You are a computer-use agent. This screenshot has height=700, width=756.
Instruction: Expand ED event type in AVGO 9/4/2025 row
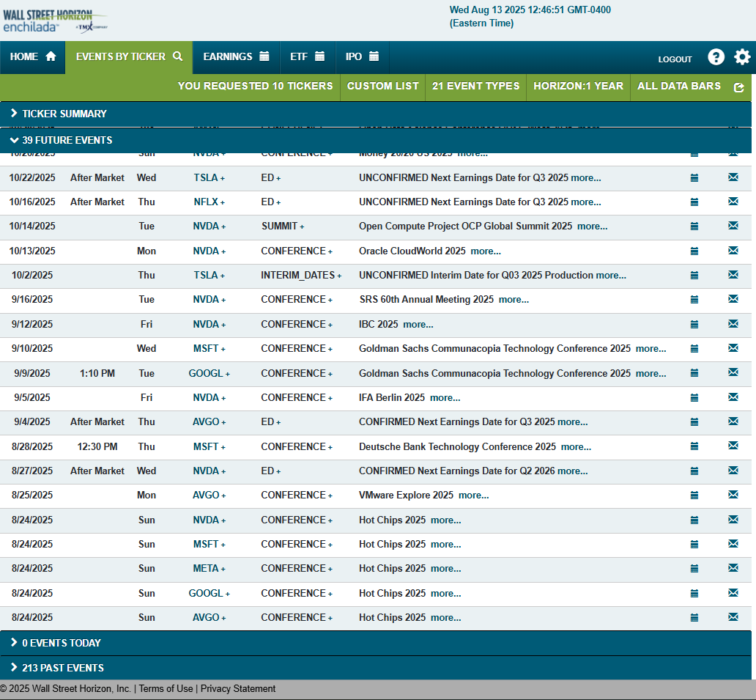[278, 423]
